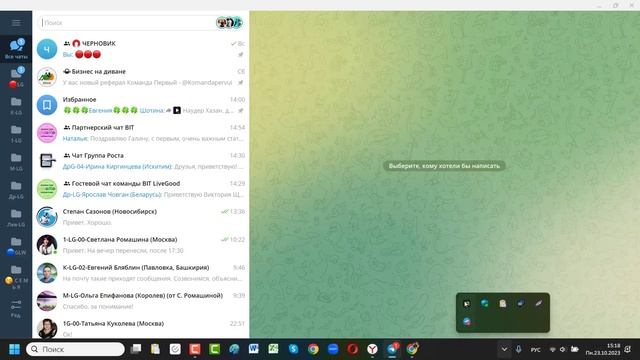
Task: Open chat K-LG-02-Евгений Бляблин
Action: click(141, 273)
